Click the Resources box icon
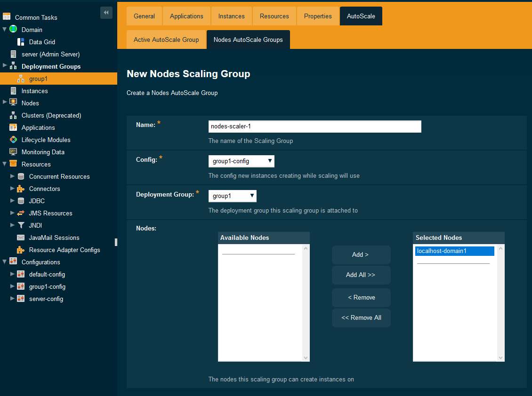Viewport: 532px width, 396px height. 13,163
